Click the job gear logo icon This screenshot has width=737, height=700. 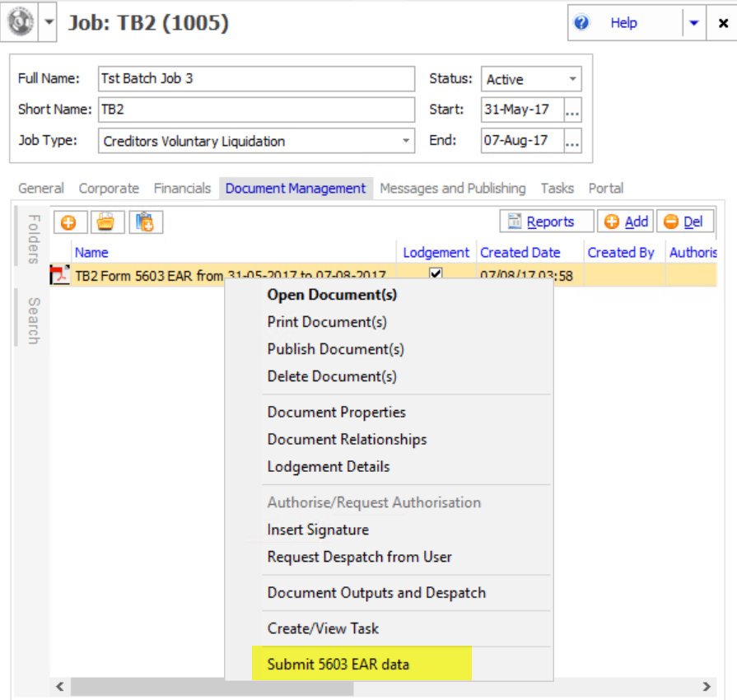20,22
